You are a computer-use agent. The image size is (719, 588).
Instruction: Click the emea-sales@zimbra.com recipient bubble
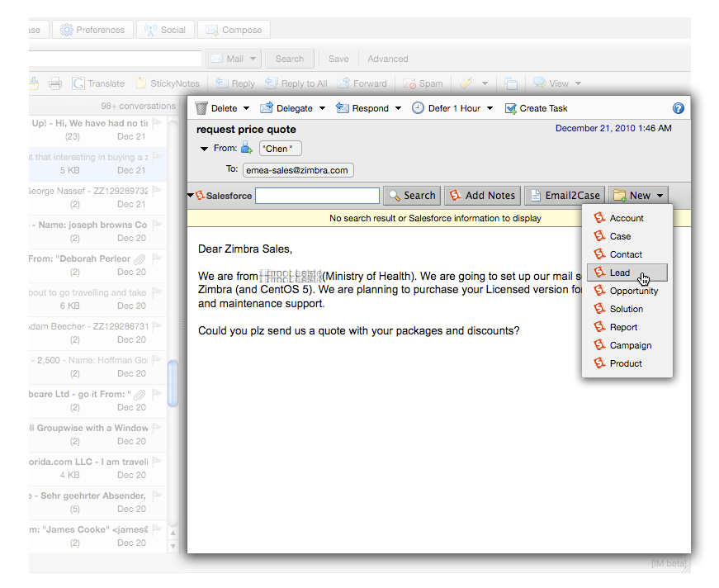pos(298,170)
